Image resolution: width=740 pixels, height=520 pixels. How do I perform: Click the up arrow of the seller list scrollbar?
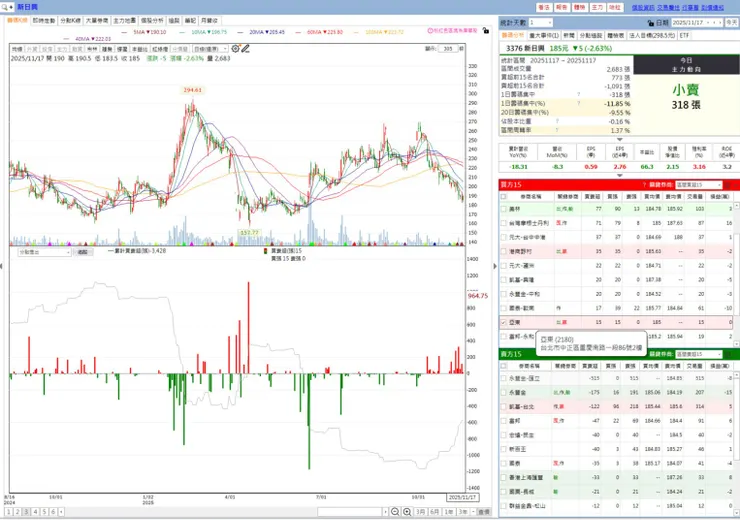(x=737, y=375)
